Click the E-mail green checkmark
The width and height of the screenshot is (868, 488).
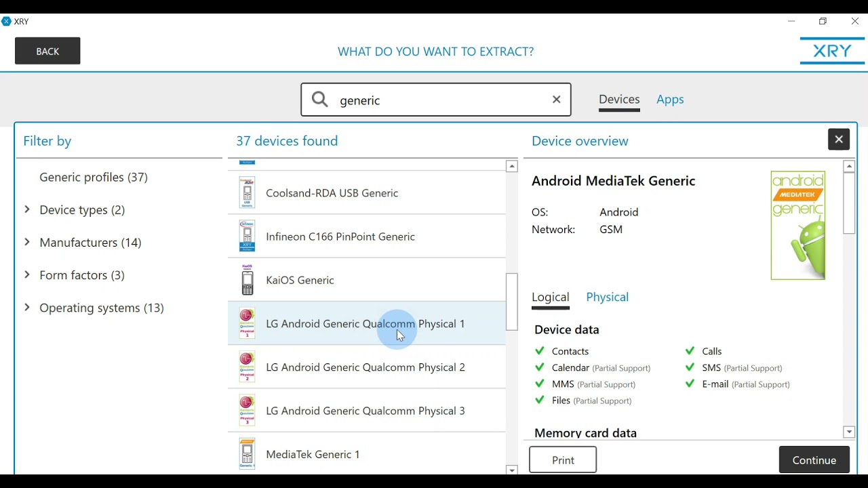pyautogui.click(x=690, y=384)
